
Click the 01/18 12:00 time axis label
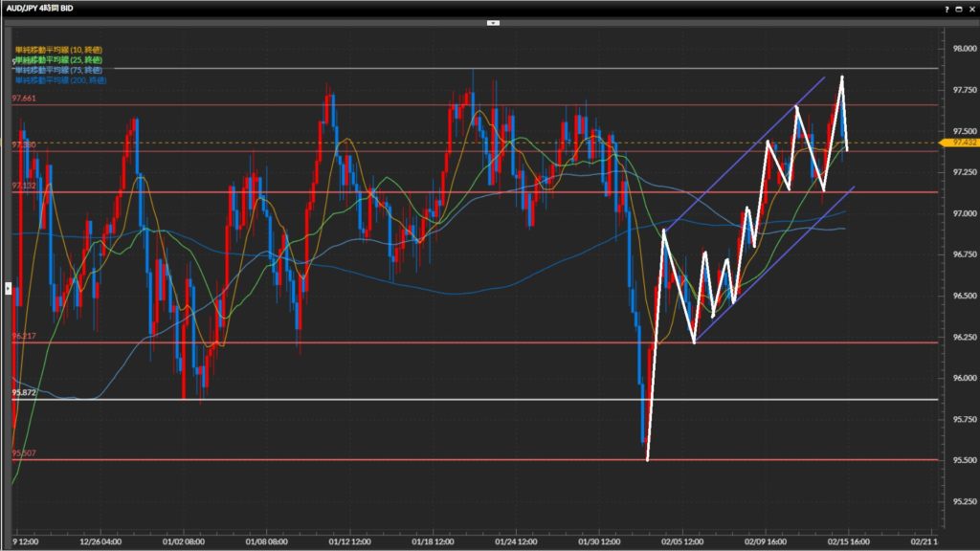(x=435, y=539)
